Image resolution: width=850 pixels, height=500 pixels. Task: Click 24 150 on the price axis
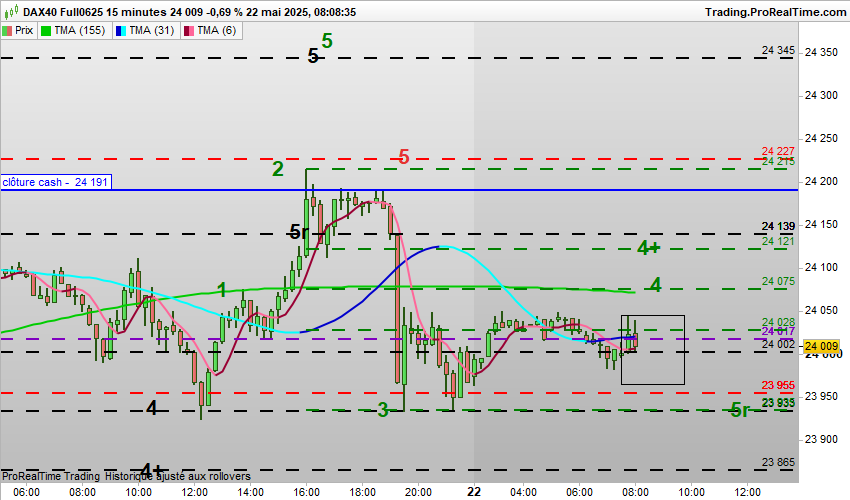(x=821, y=225)
